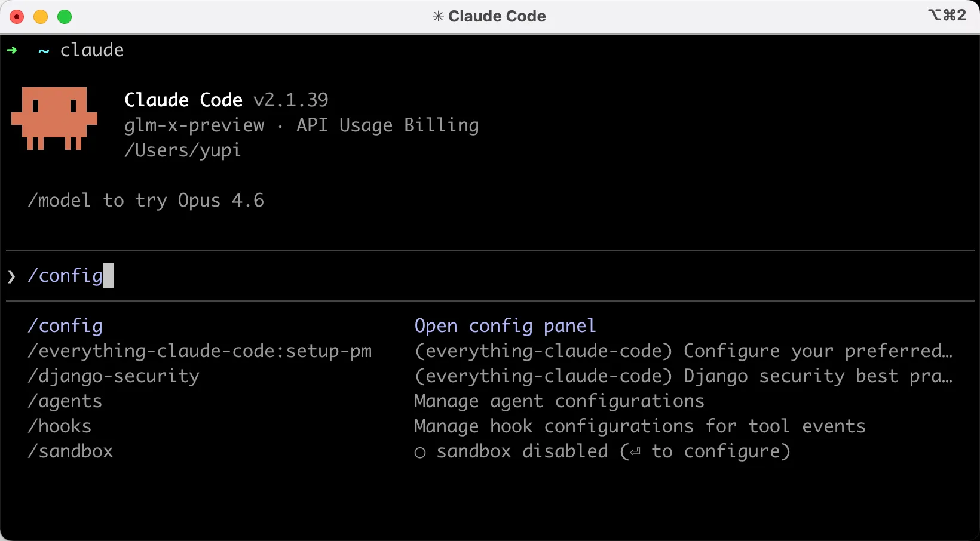Click the 'claude' command in shell prompt
The image size is (980, 541).
pyautogui.click(x=92, y=50)
